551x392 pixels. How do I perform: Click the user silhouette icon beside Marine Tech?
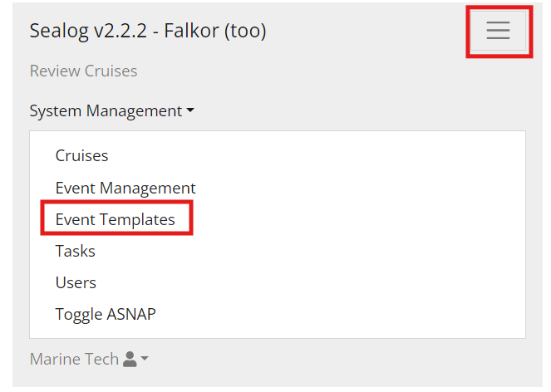[130, 359]
